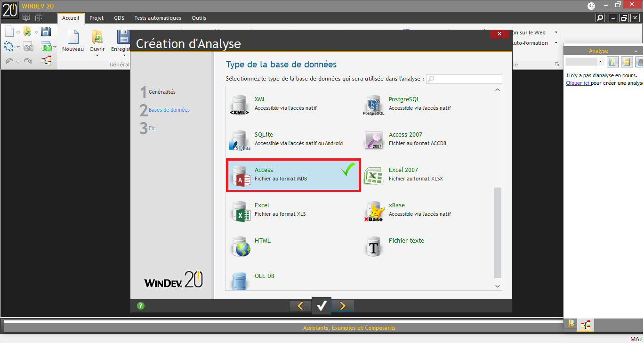Click the database list scrollbar thumb

pos(498,233)
